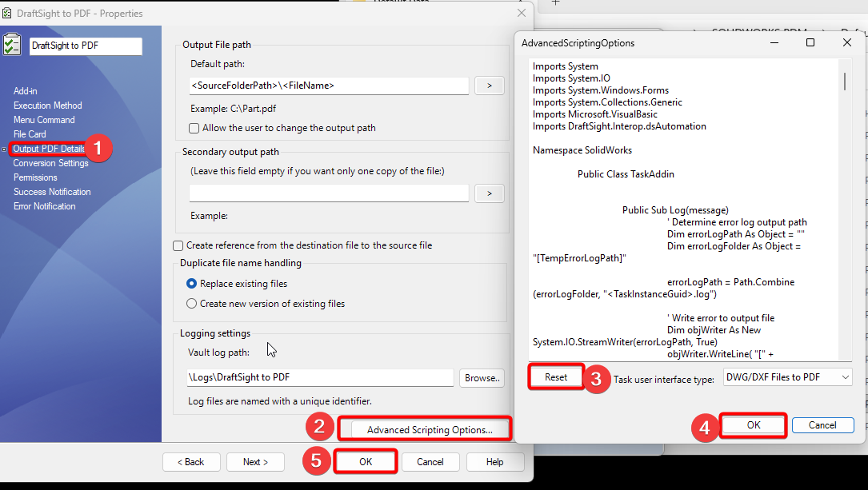Click the Next button
The image size is (868, 490).
[x=255, y=462]
